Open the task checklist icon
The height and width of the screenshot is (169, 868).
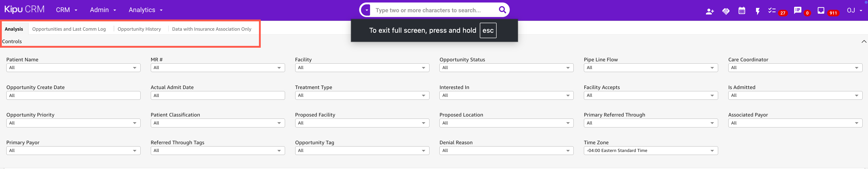pos(772,10)
